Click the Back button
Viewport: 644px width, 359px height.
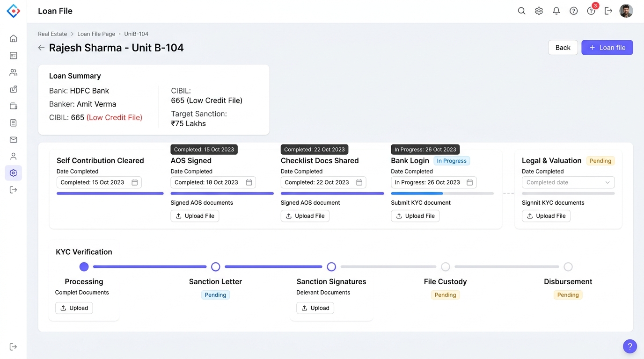[x=563, y=48]
